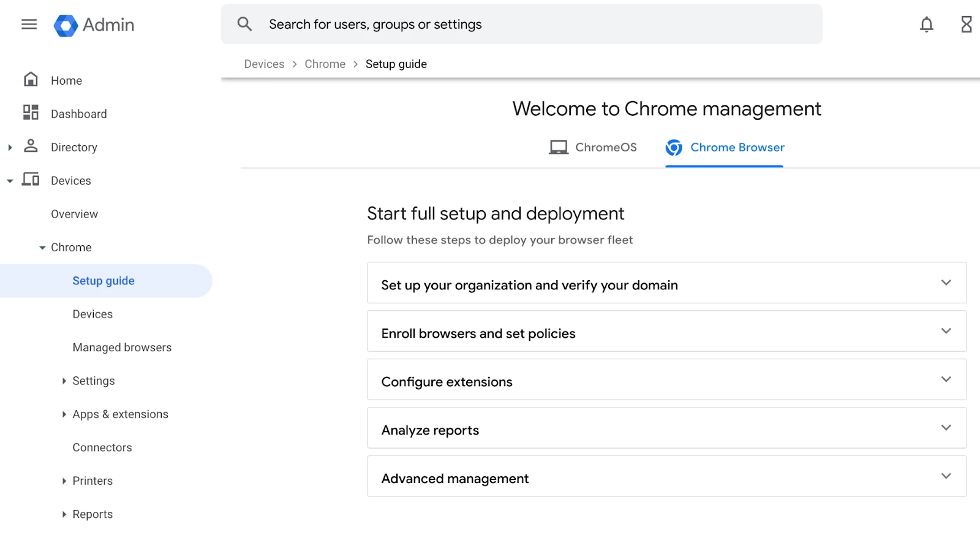Expand the Printers submenu arrow
Image resolution: width=980 pixels, height=540 pixels.
click(64, 481)
